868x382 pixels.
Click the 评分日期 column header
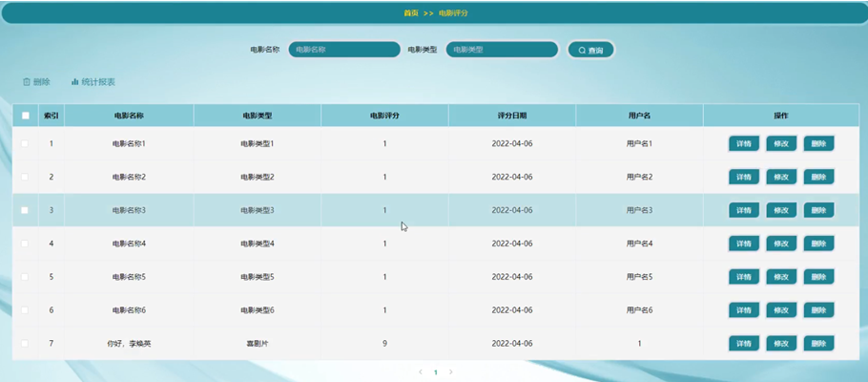click(512, 116)
